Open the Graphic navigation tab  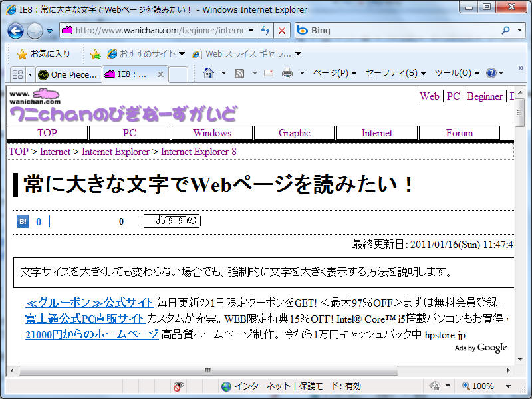(x=295, y=132)
